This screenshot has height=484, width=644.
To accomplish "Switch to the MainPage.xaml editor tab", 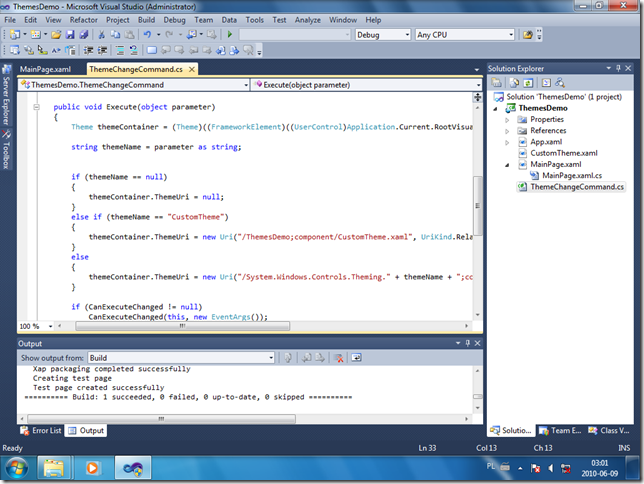I will point(45,69).
